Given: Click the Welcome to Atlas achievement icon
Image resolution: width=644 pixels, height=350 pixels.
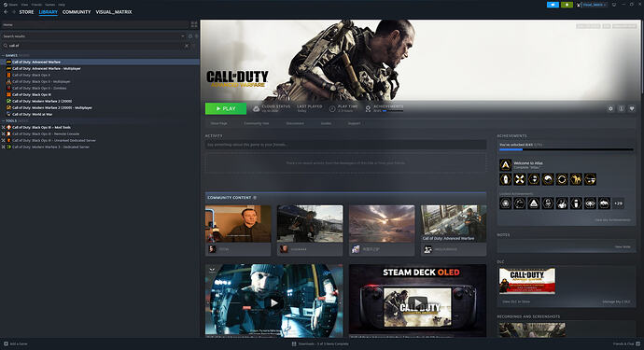Looking at the screenshot, I should point(506,165).
